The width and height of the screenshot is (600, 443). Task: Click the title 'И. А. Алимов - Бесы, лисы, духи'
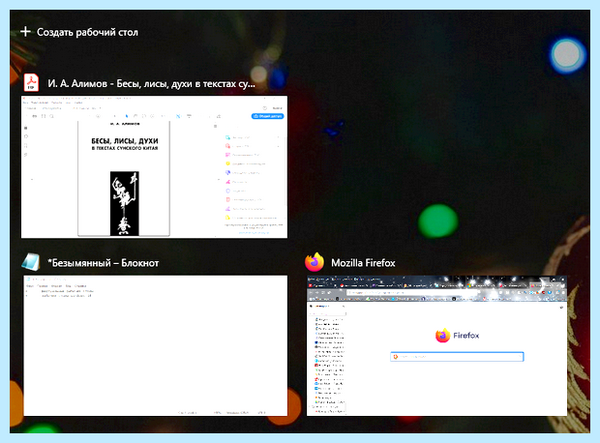151,83
